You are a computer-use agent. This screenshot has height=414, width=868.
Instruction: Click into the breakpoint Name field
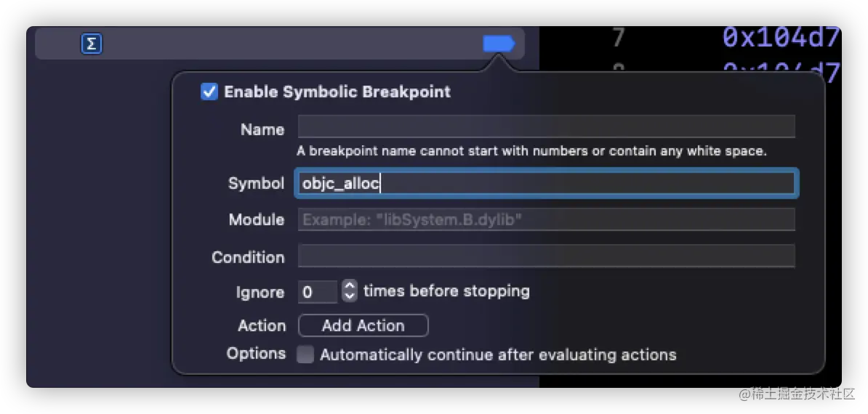(545, 127)
